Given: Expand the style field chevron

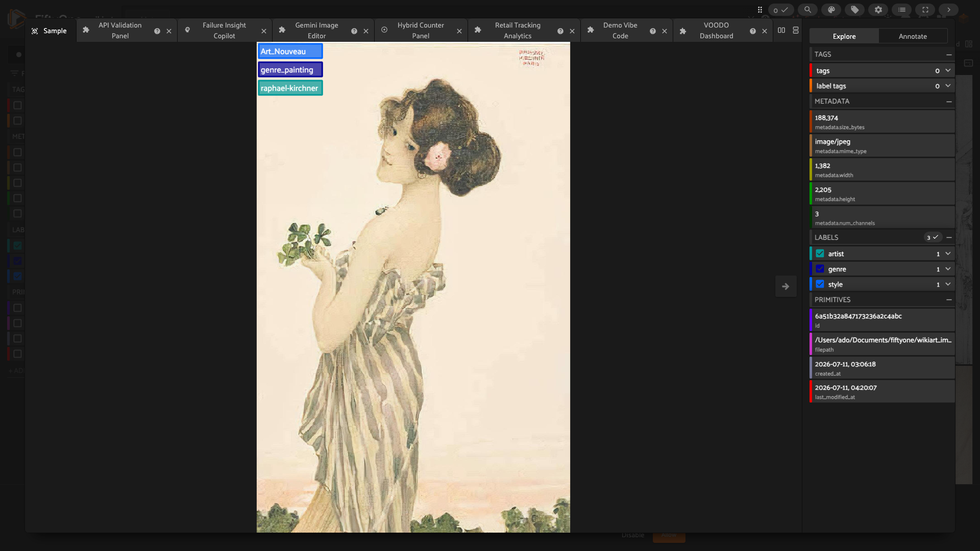Looking at the screenshot, I should click(x=948, y=284).
